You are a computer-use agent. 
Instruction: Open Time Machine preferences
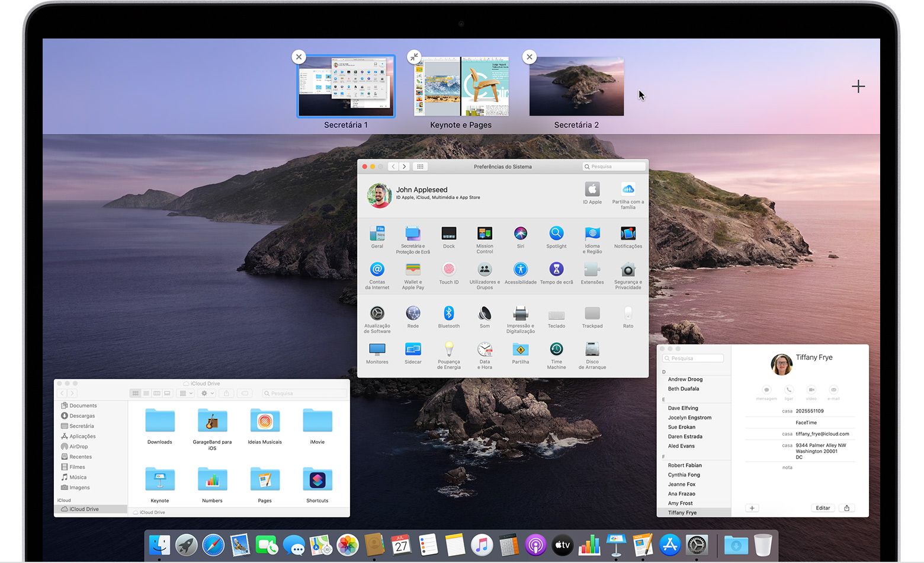(556, 356)
